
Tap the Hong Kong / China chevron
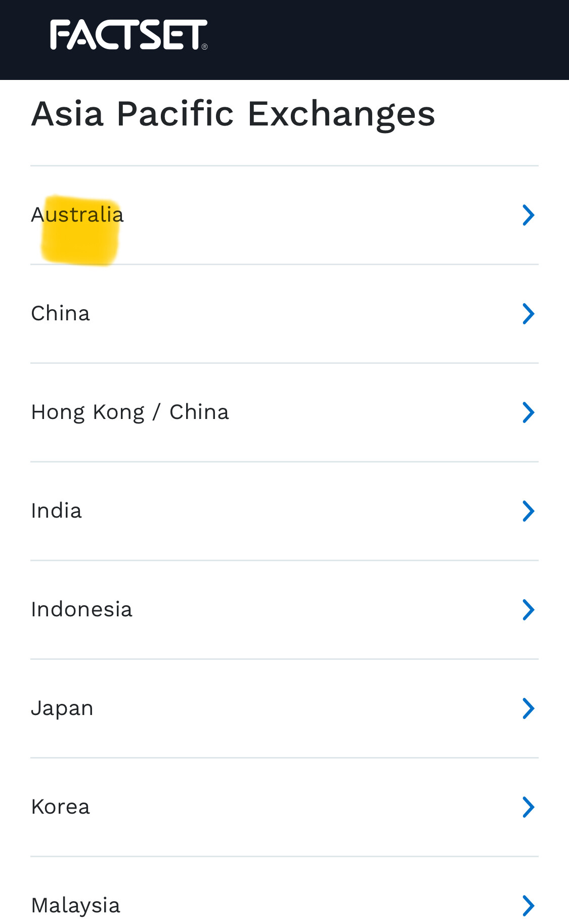pos(528,412)
